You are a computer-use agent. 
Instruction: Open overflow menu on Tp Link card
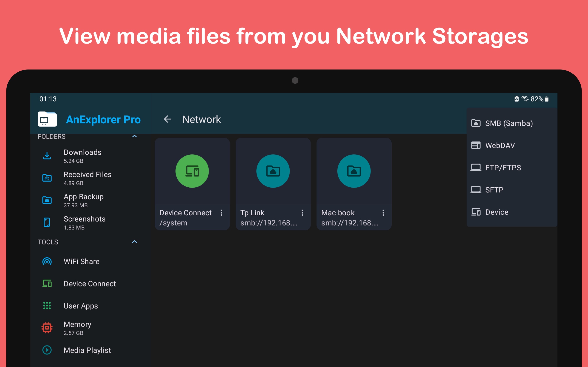302,213
